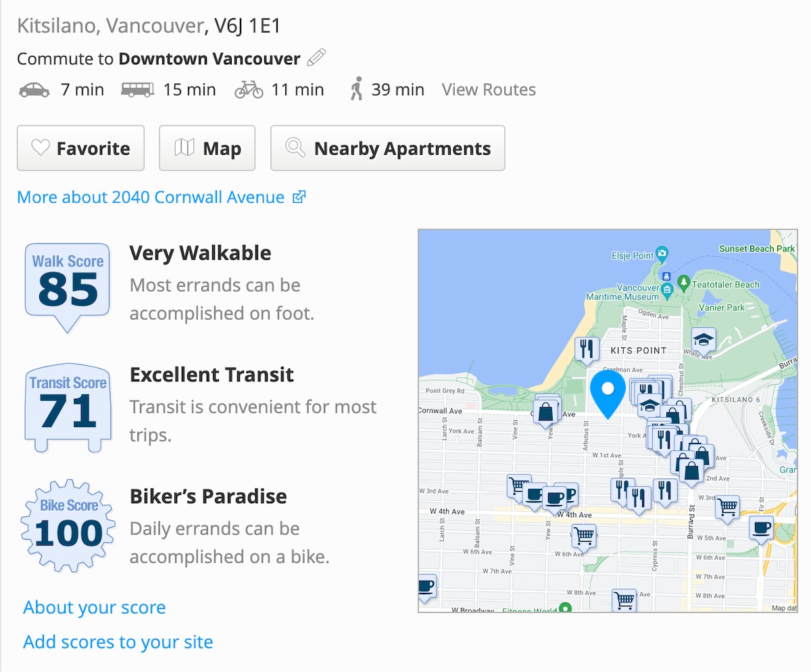
Task: Open the About your score link
Action: [95, 608]
